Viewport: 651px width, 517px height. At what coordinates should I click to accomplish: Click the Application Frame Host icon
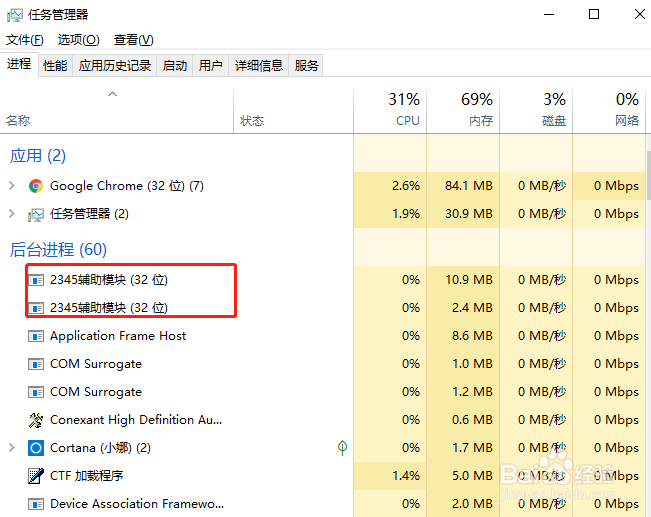(x=36, y=336)
